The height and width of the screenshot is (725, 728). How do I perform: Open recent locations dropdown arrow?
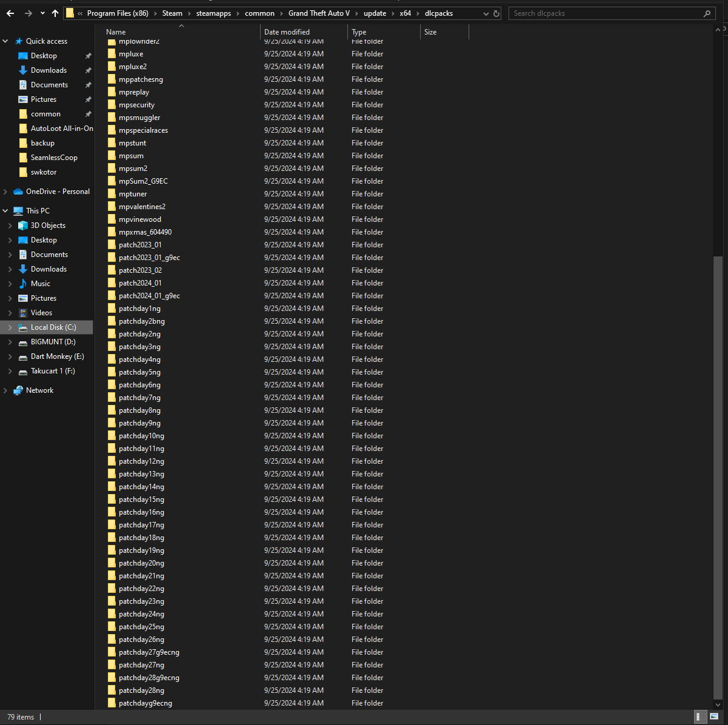point(42,13)
